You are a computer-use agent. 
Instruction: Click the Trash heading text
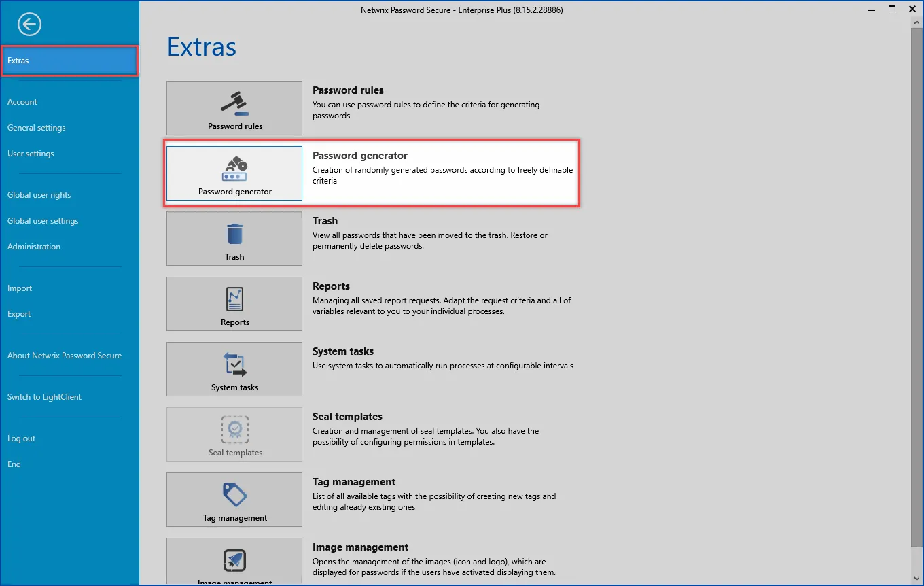click(325, 221)
